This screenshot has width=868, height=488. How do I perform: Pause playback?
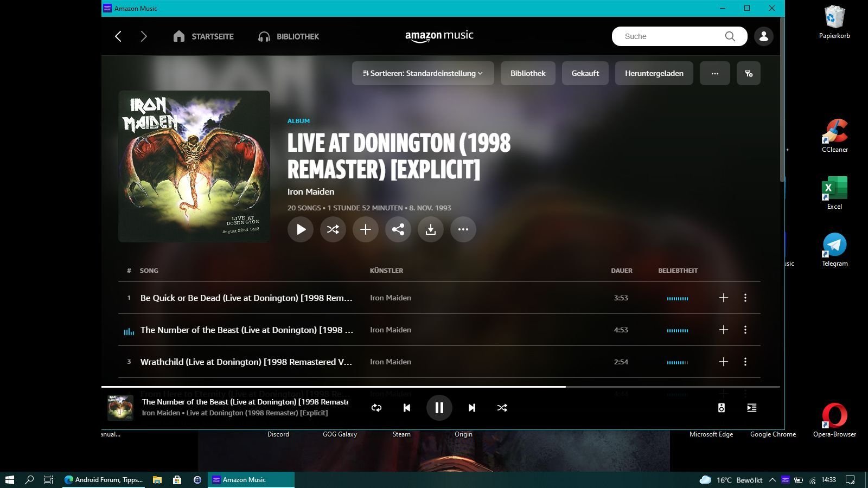coord(439,408)
